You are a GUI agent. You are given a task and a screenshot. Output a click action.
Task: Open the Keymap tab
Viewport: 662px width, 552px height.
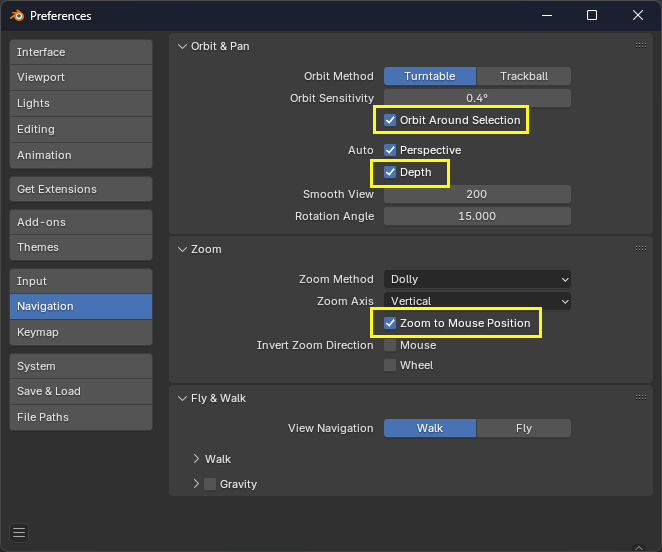click(81, 332)
